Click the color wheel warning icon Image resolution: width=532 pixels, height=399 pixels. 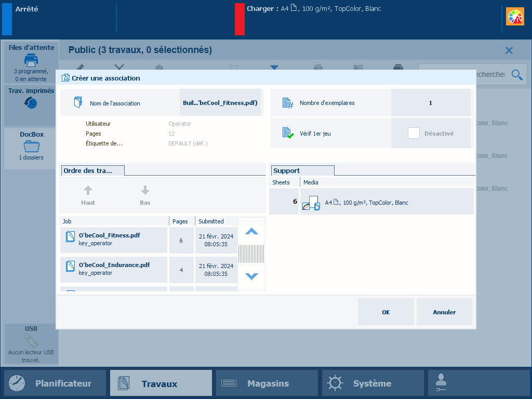(x=515, y=17)
